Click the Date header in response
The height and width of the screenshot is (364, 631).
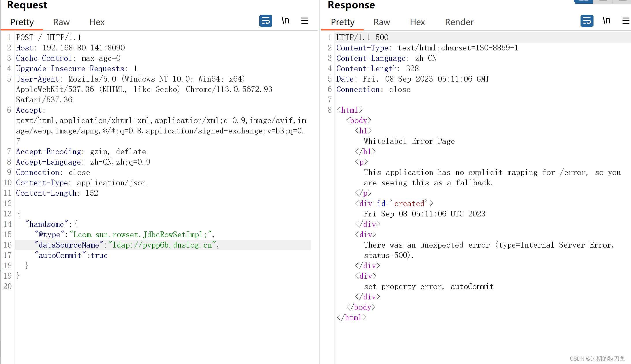(413, 79)
